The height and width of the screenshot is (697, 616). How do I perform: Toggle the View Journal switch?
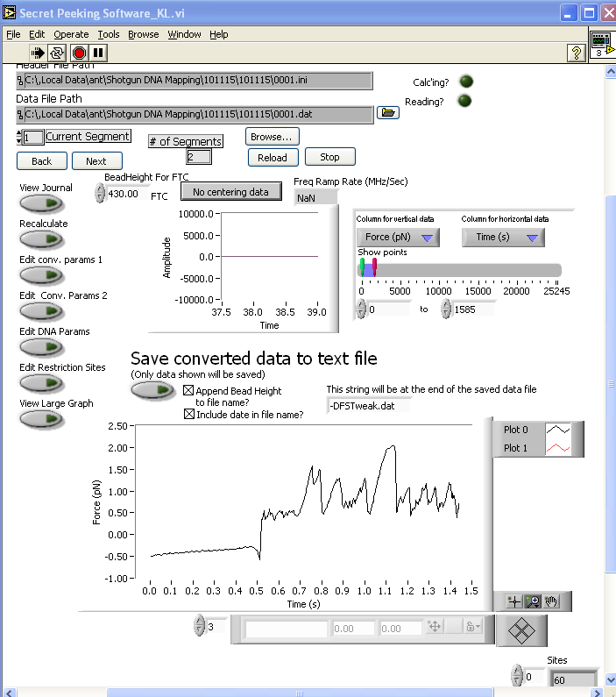(x=42, y=203)
